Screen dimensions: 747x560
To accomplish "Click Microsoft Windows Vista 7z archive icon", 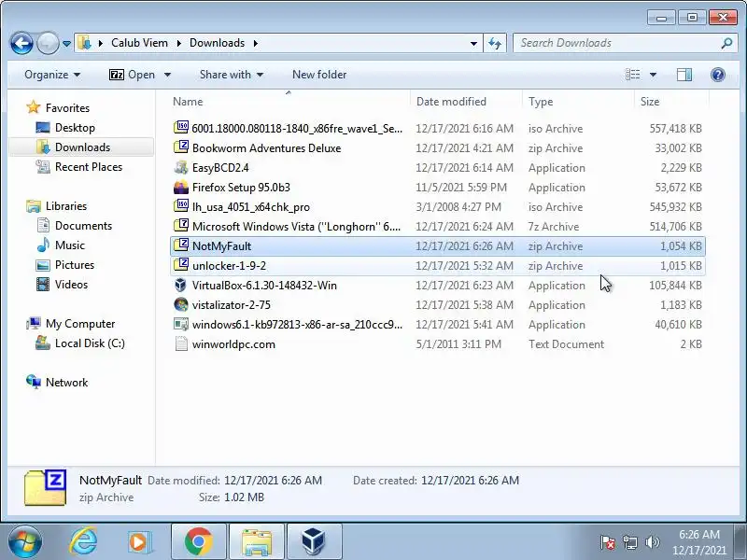I will 181,226.
